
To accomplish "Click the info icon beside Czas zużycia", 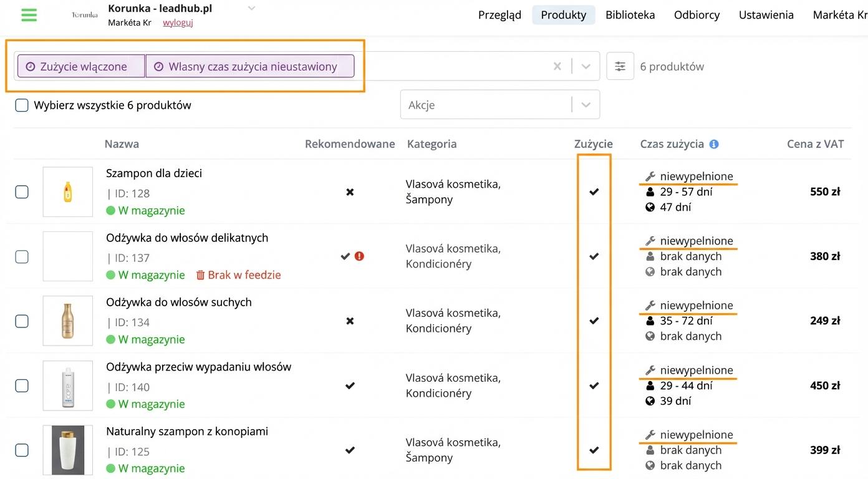I will pos(714,144).
